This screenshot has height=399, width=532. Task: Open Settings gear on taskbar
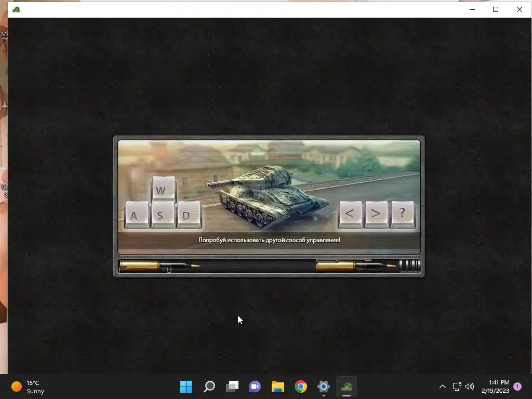323,387
